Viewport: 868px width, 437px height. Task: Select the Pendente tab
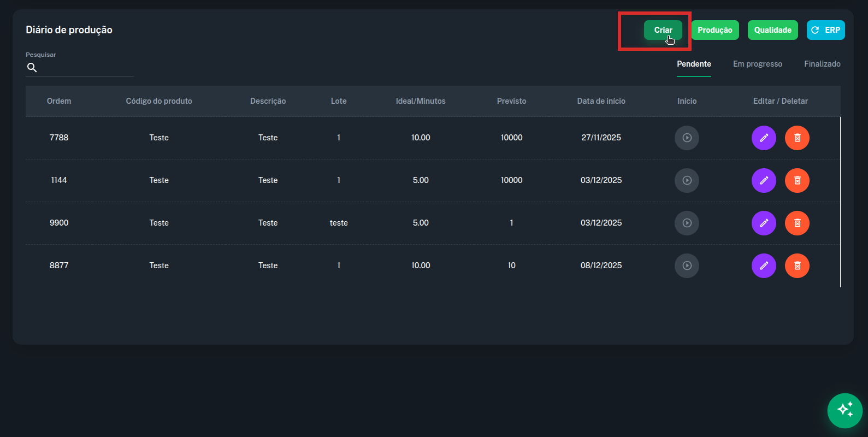tap(694, 64)
